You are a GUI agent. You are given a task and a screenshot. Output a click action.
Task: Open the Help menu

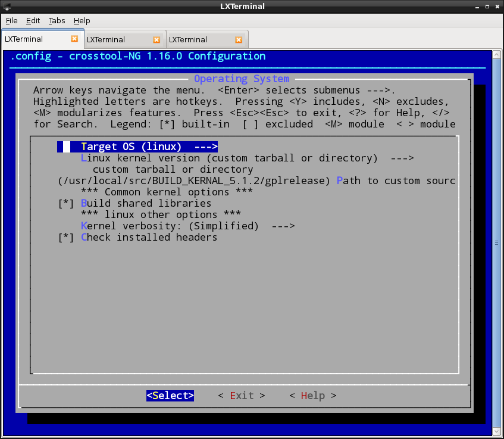click(82, 21)
